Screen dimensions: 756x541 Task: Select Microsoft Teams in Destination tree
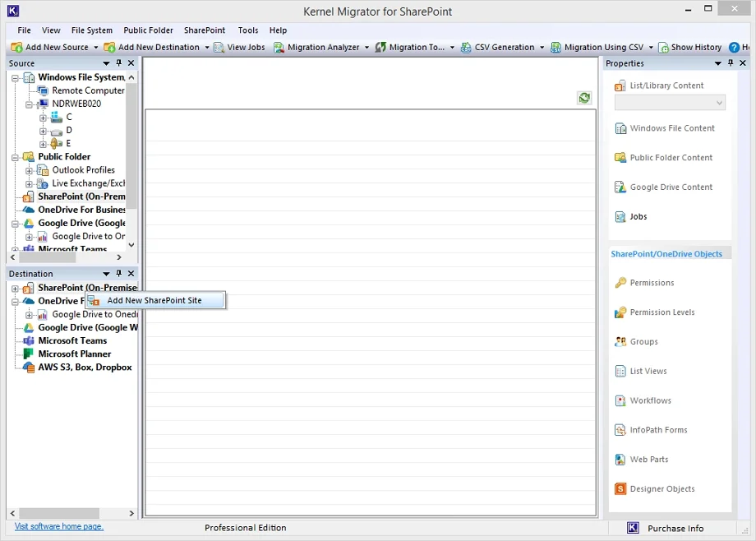pos(72,340)
